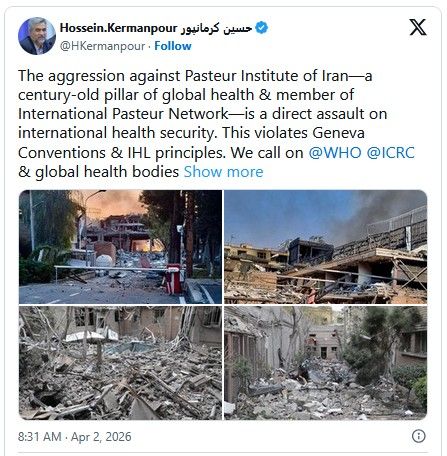
Task: Open Hossein Kermanpour's profile avatar
Action: point(37,36)
